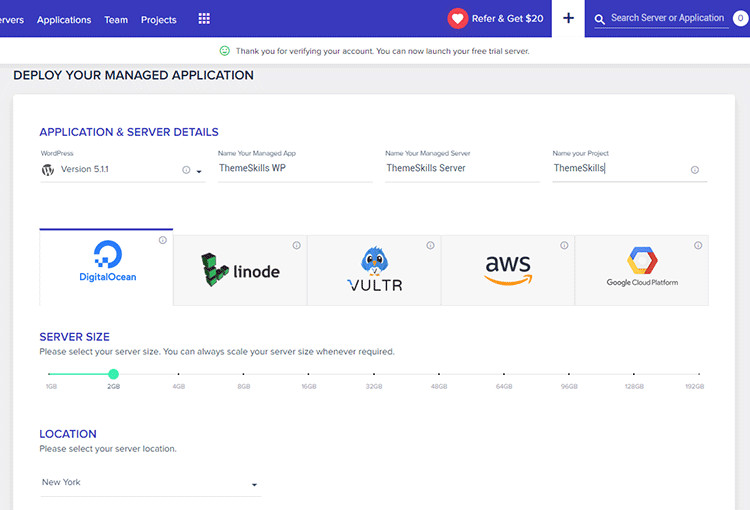This screenshot has width=750, height=510.
Task: Click the LOCATION heading
Action: (x=68, y=434)
